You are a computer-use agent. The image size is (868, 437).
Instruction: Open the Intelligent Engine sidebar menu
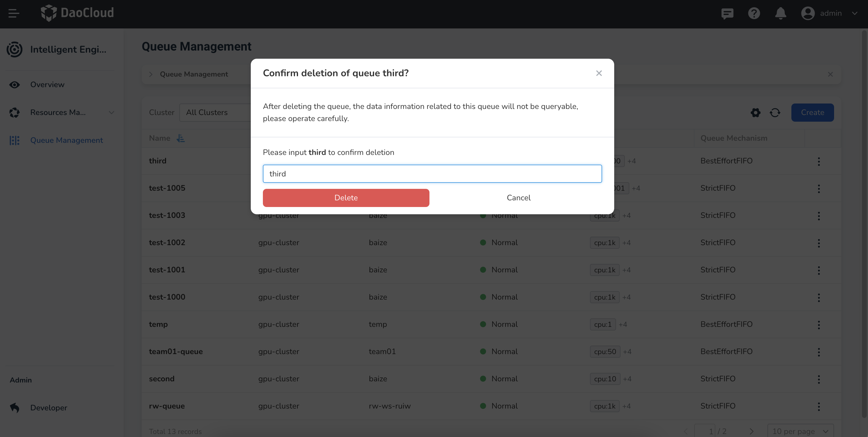61,49
